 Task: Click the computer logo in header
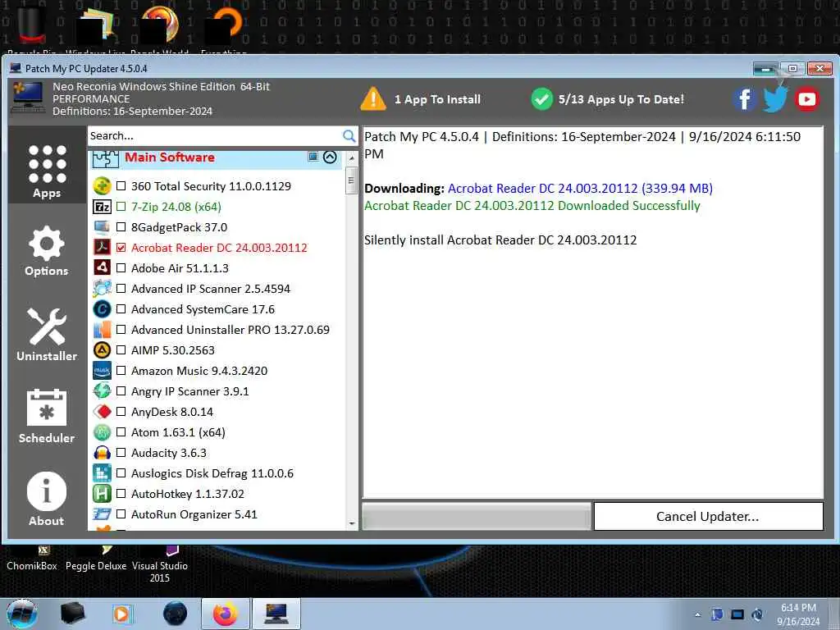click(x=28, y=98)
